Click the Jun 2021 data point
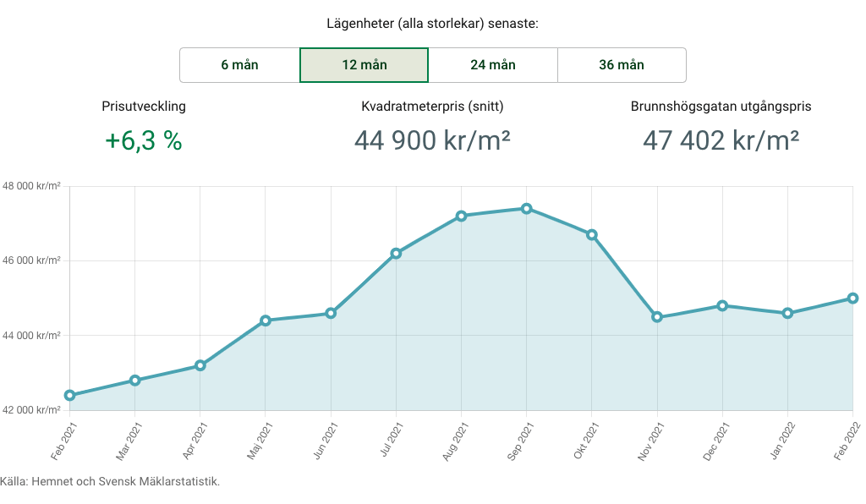866x504 pixels. click(331, 313)
